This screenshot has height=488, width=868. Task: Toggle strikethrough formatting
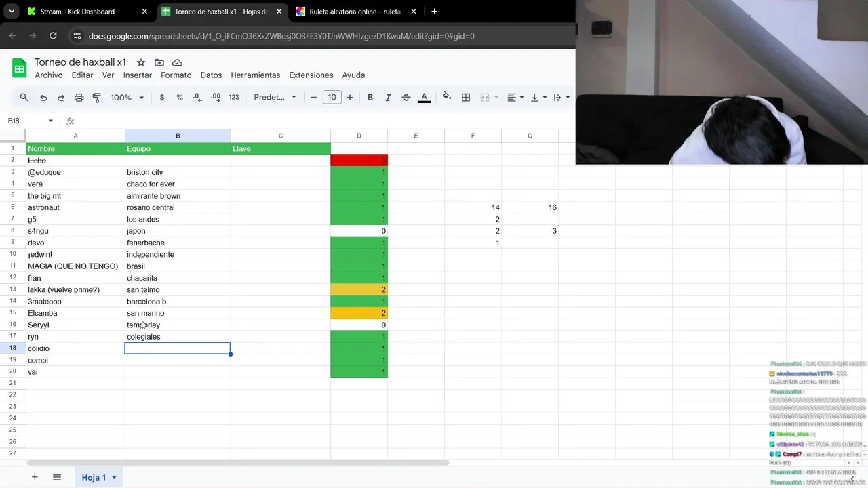click(406, 98)
